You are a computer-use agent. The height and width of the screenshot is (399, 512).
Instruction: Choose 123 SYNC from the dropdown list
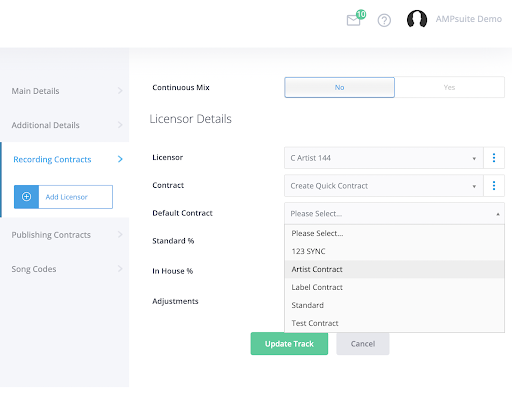pos(394,251)
